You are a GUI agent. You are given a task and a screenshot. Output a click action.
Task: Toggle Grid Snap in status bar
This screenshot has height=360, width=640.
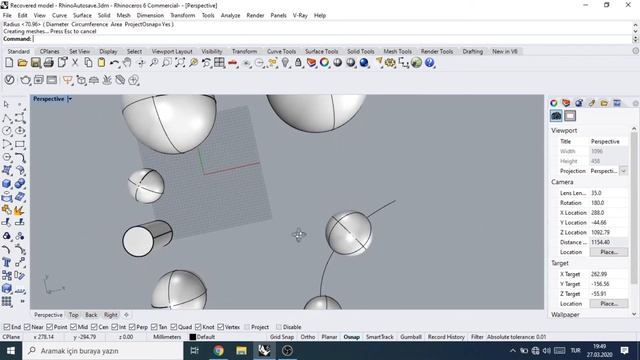[x=282, y=337]
